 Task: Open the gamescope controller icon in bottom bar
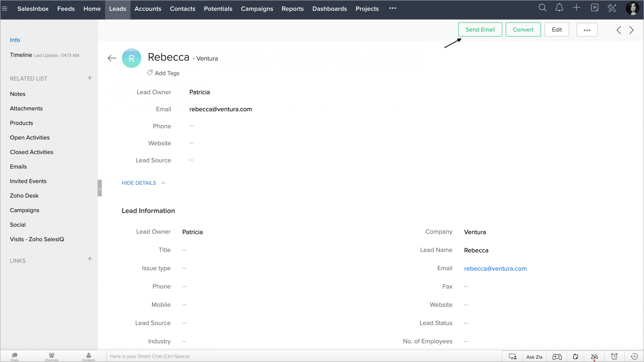557,357
